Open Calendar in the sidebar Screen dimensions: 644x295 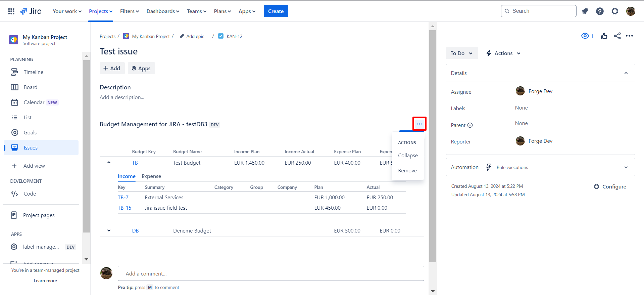click(x=41, y=102)
